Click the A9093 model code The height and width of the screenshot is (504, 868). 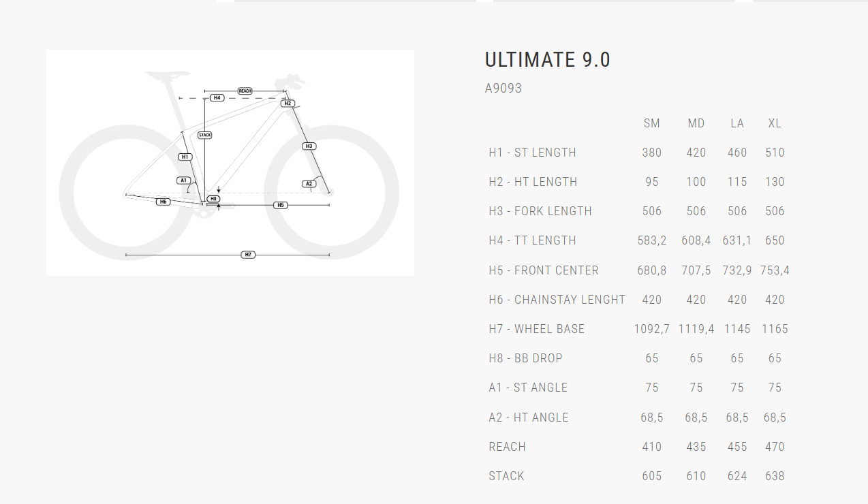click(x=503, y=89)
